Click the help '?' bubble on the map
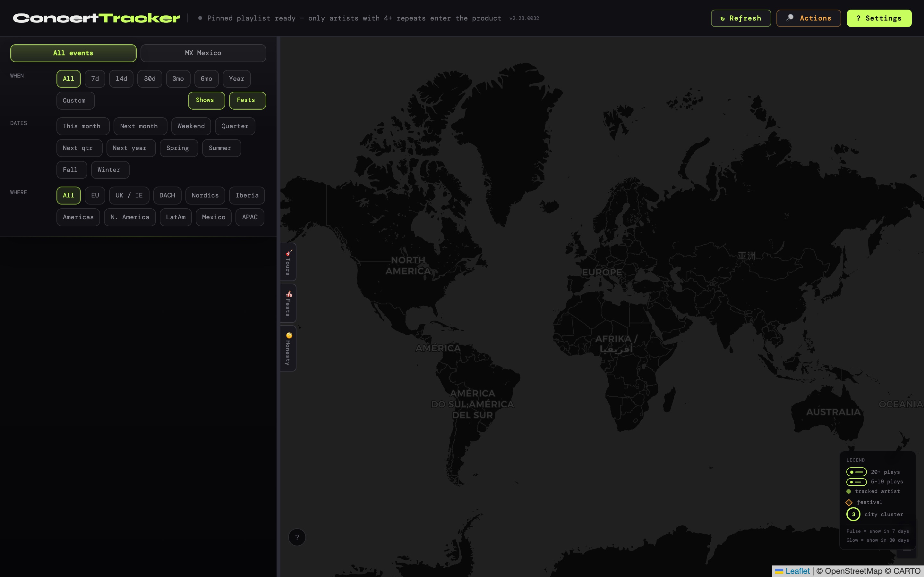 [x=297, y=537]
